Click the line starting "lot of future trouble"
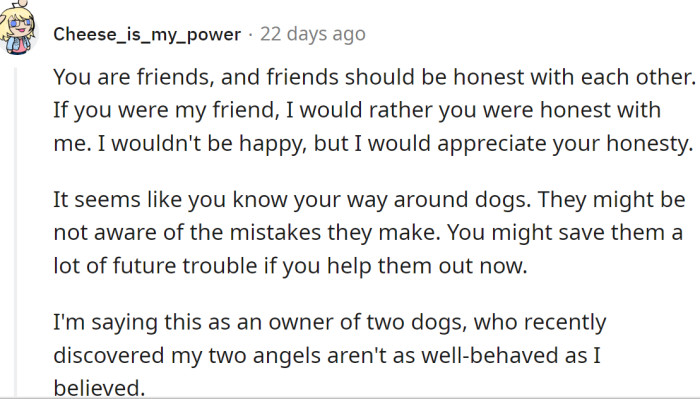Image resolution: width=700 pixels, height=399 pixels. pyautogui.click(x=291, y=266)
